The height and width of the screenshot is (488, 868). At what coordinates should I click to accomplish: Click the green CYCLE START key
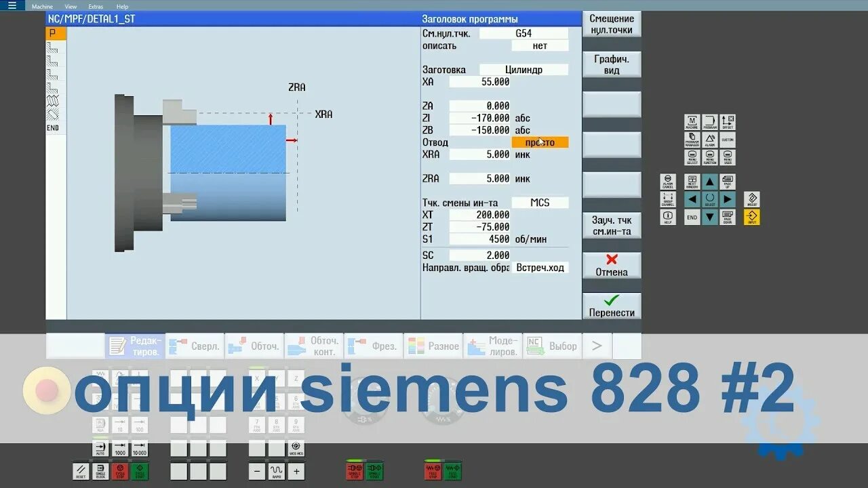[x=140, y=471]
